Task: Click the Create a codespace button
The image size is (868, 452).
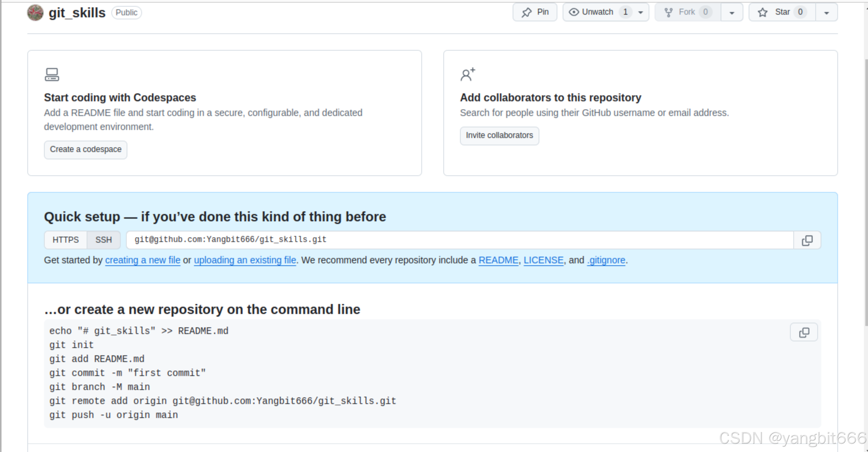Action: (86, 149)
